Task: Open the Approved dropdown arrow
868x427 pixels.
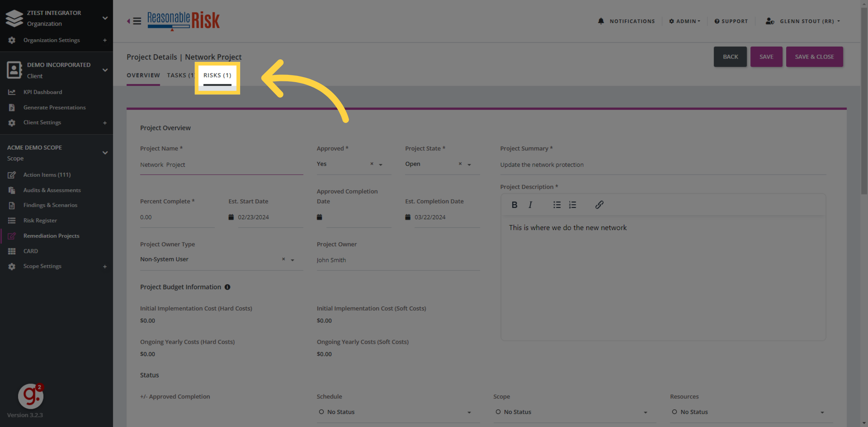Action: (x=380, y=165)
